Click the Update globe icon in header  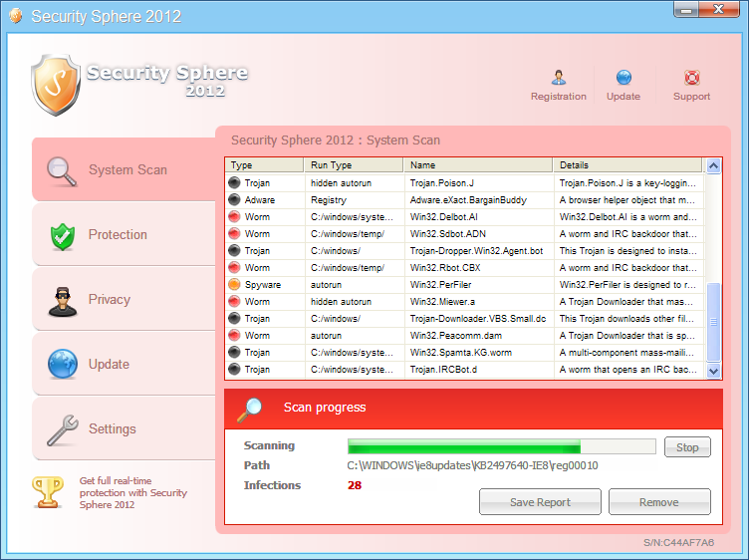tap(624, 78)
